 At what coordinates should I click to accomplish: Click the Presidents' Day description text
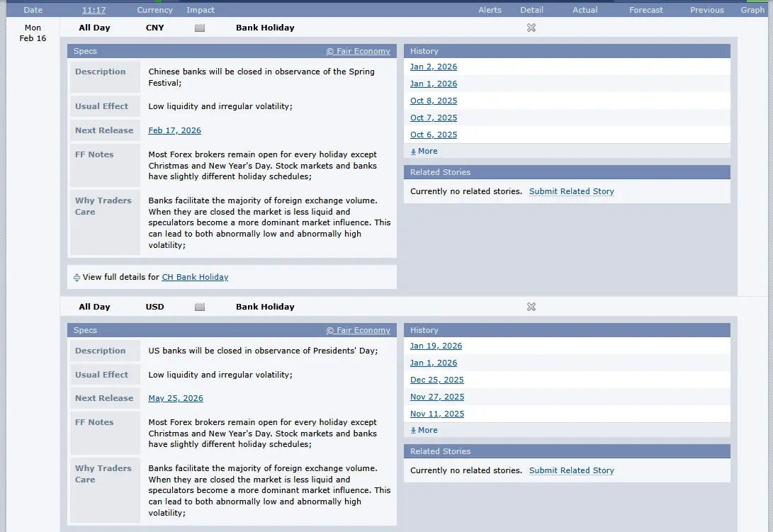point(263,351)
